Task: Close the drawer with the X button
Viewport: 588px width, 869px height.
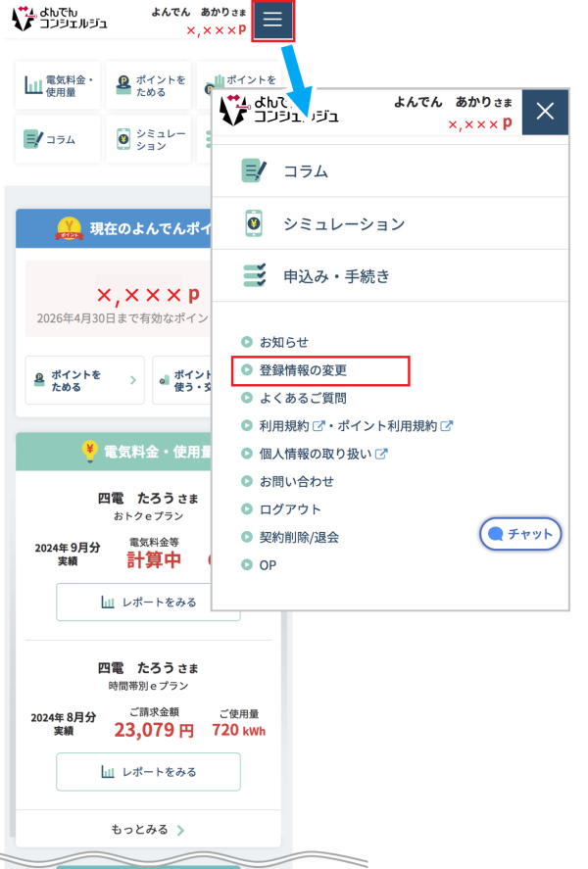Action: pyautogui.click(x=545, y=111)
